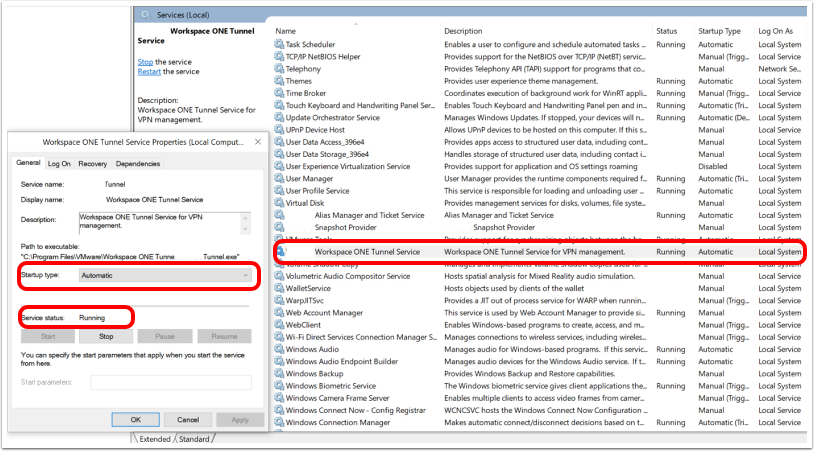Click the Task Scheduler service gear icon
Image resolution: width=814 pixels, height=451 pixels.
280,45
